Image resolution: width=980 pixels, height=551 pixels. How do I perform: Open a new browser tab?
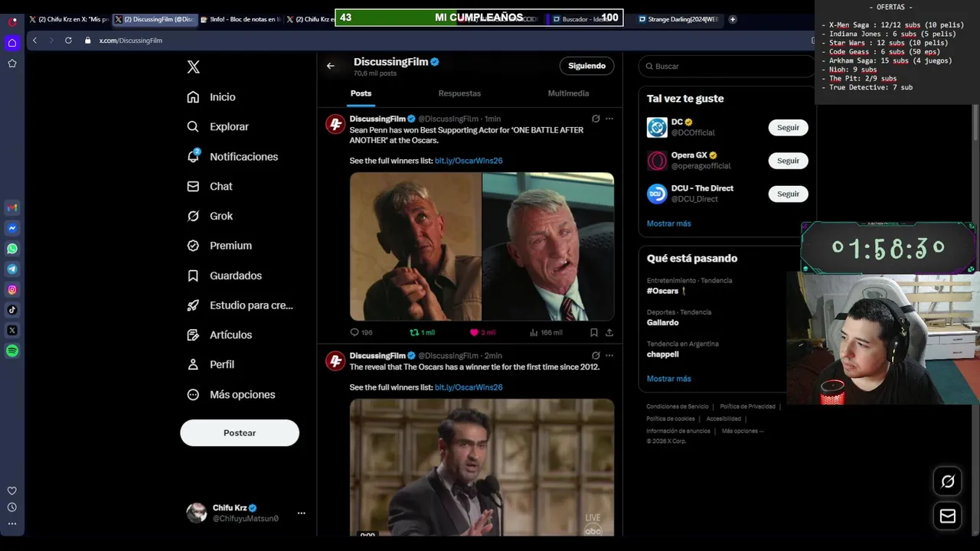pos(733,19)
